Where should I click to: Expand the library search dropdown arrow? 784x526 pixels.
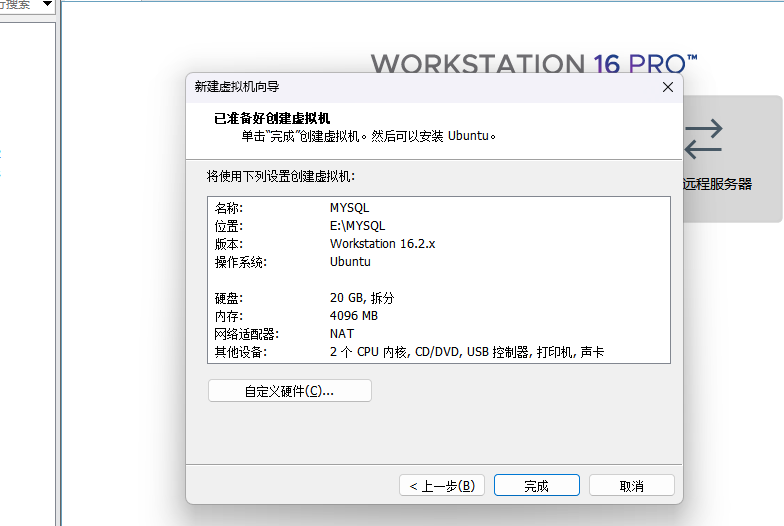coord(47,4)
